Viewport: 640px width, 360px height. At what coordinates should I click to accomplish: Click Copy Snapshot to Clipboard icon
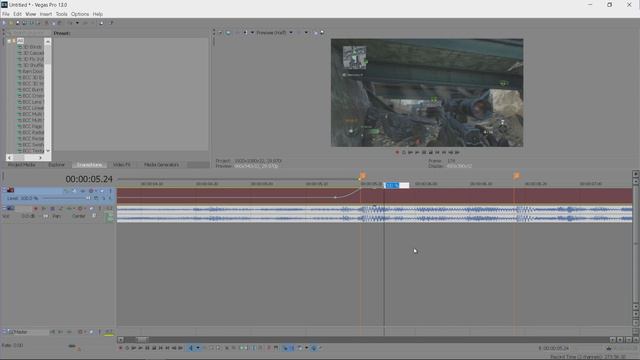coord(316,33)
